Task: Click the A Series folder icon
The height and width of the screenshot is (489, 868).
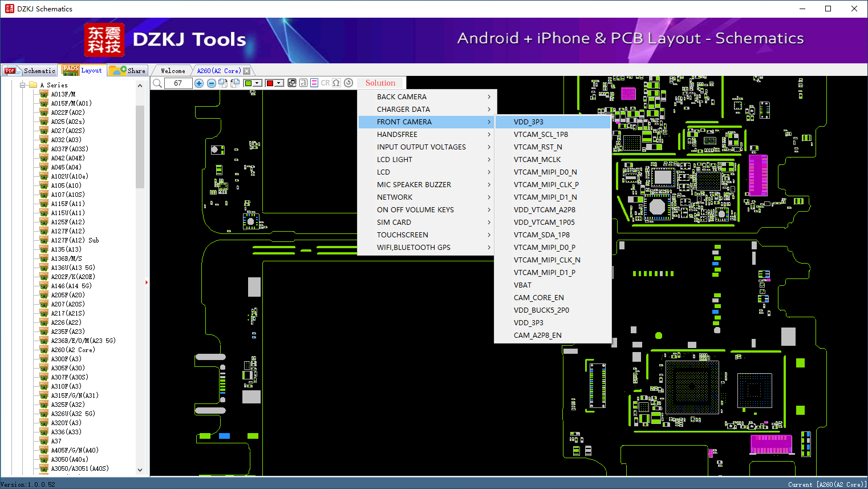Action: (x=33, y=85)
